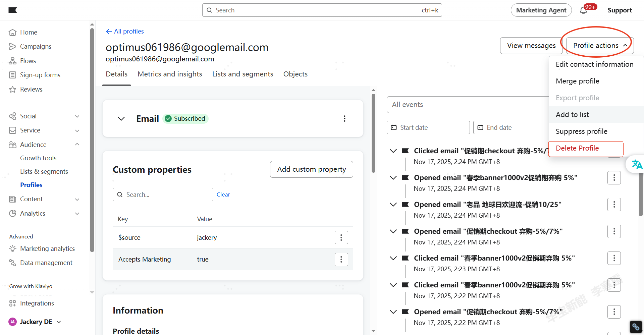The image size is (644, 335).
Task: Focus custom properties Search field
Action: pos(163,194)
